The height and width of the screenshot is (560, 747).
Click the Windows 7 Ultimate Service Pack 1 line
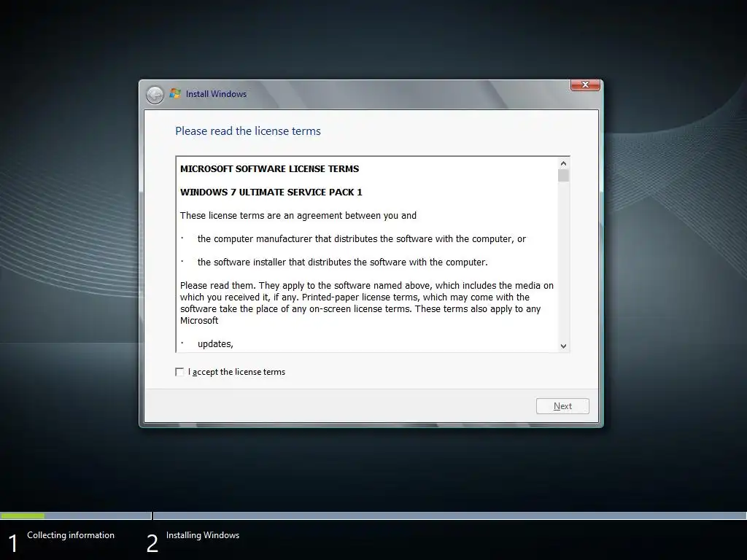tap(271, 192)
